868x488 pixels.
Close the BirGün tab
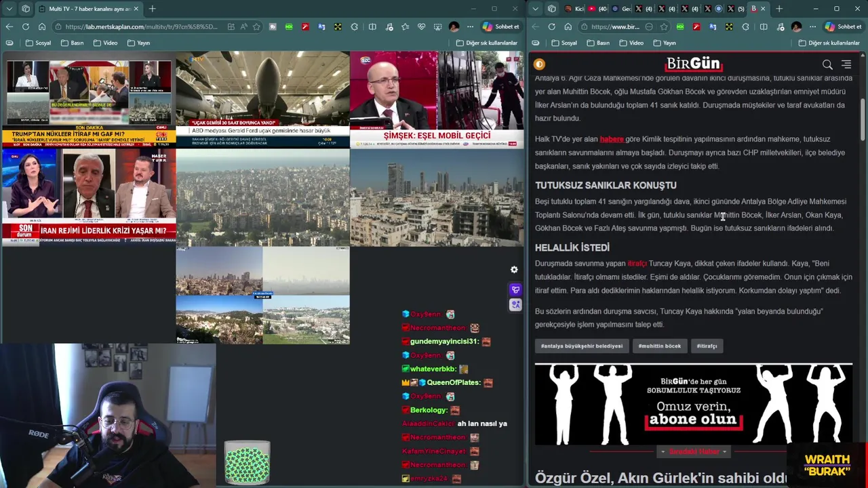click(x=763, y=9)
